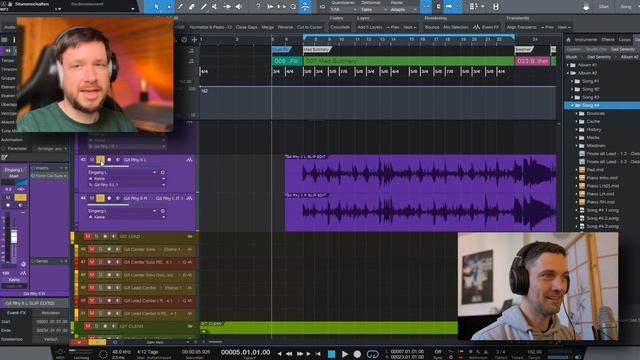Click the Reverse button
Image resolution: width=640 pixels, height=360 pixels.
[x=285, y=27]
